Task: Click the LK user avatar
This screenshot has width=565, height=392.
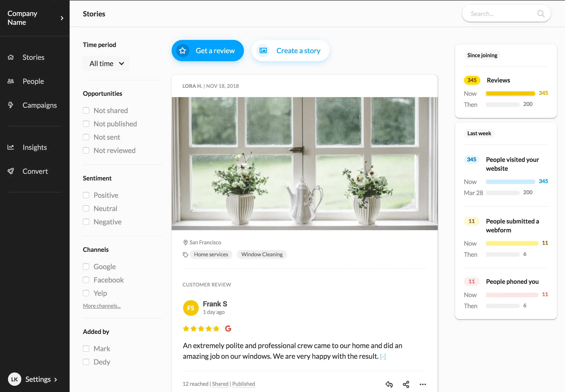Action: (x=14, y=379)
